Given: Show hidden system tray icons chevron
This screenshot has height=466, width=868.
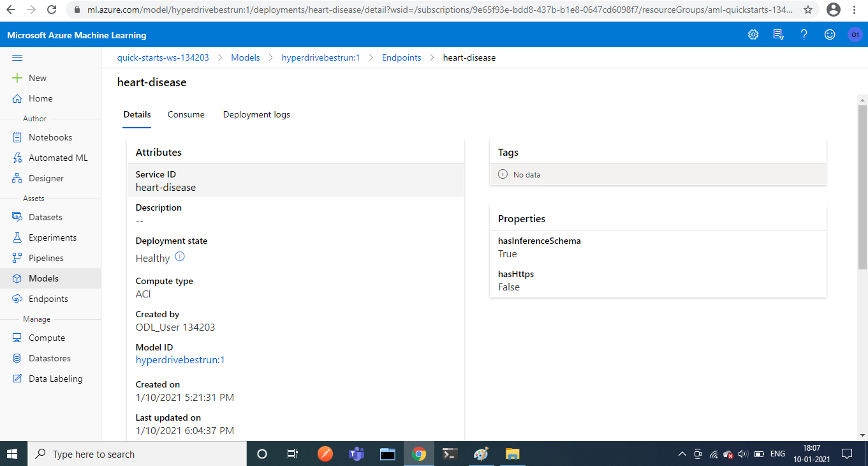Looking at the screenshot, I should pyautogui.click(x=682, y=455).
